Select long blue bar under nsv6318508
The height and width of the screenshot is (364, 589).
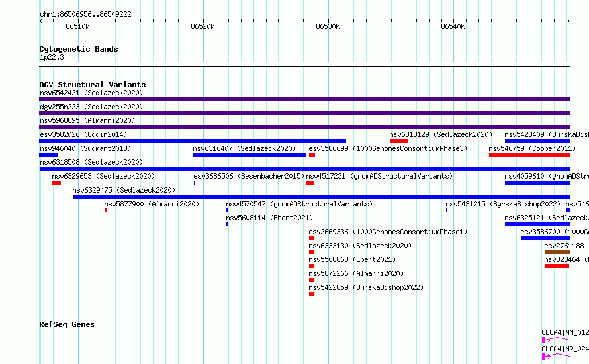304,169
